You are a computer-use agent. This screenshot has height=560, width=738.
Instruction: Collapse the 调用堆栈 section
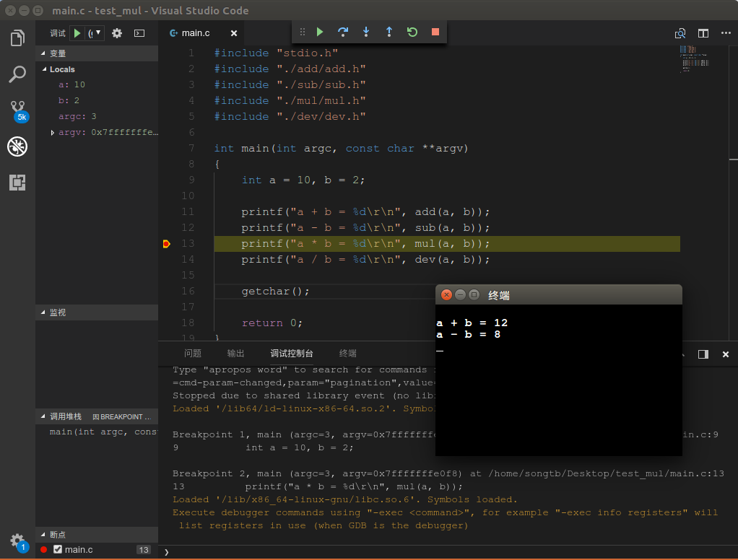pos(43,416)
